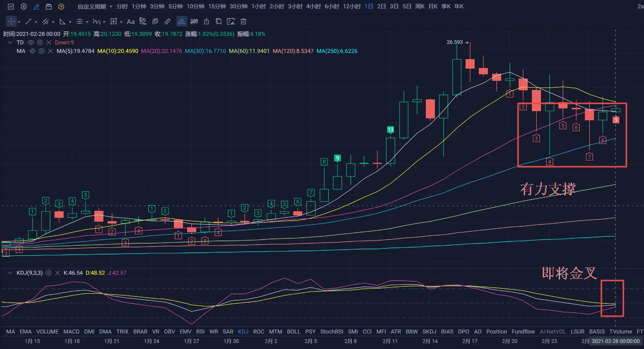Toggle MA indicator visibility eye
Image resolution: width=644 pixels, height=349 pixels.
tap(32, 51)
